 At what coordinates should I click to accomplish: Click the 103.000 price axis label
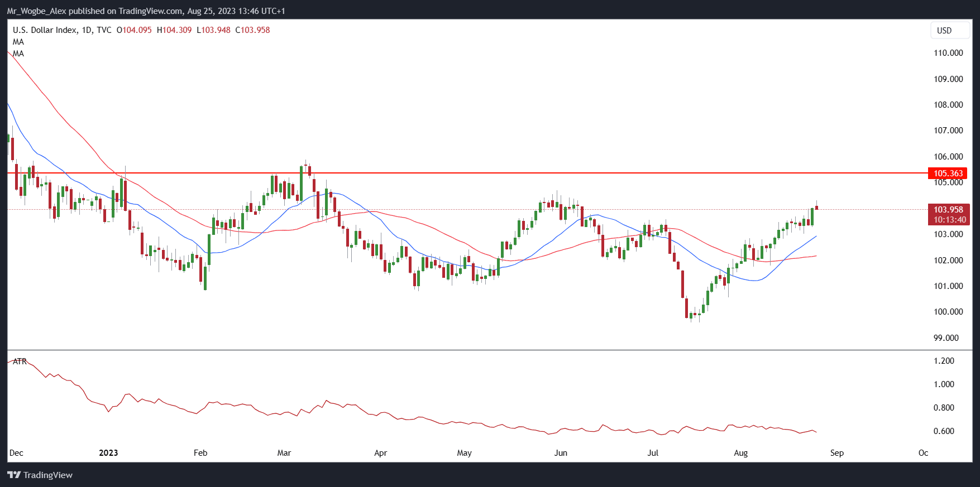(948, 234)
